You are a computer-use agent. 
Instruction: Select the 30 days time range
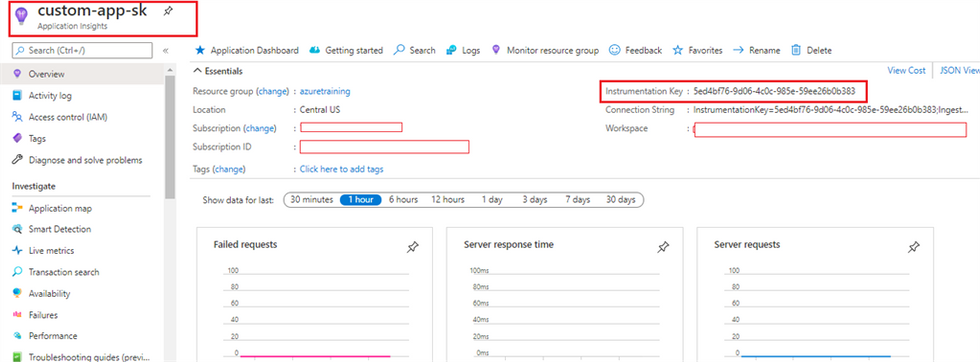click(x=621, y=200)
